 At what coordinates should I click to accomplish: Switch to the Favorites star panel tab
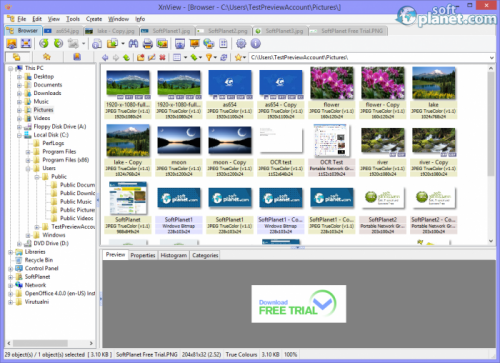pyautogui.click(x=47, y=57)
